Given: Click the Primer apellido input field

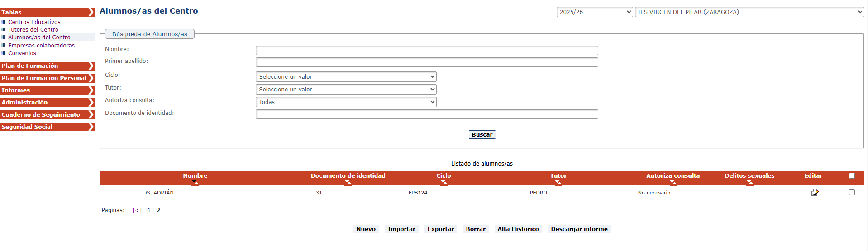Looking at the screenshot, I should click(x=426, y=62).
